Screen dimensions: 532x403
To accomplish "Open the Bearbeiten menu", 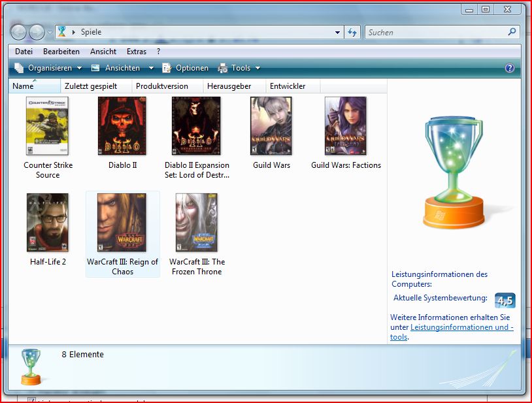I will coord(61,52).
